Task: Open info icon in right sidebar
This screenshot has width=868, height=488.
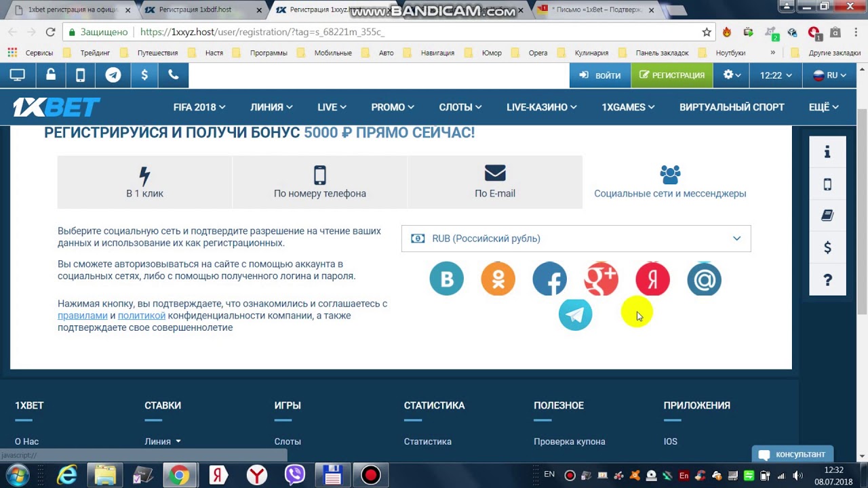Action: [827, 152]
